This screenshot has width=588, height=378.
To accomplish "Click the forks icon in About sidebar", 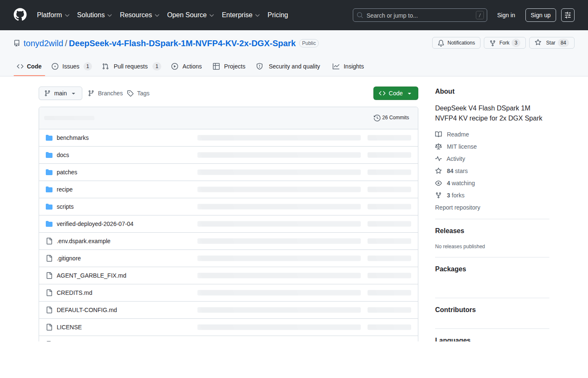I will click(438, 195).
